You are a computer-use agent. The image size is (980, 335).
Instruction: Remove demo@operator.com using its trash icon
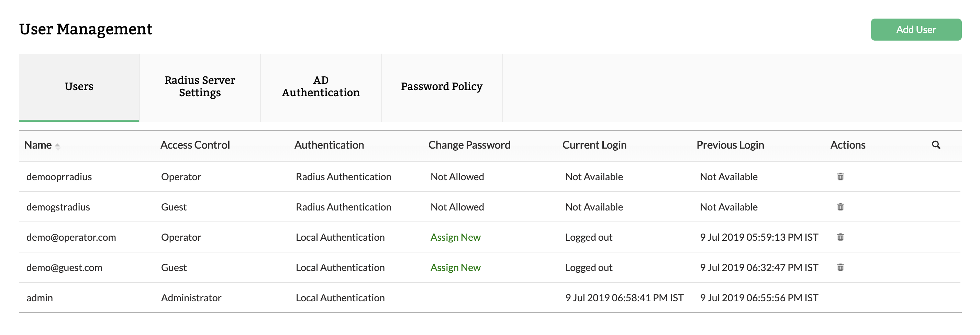pyautogui.click(x=840, y=237)
